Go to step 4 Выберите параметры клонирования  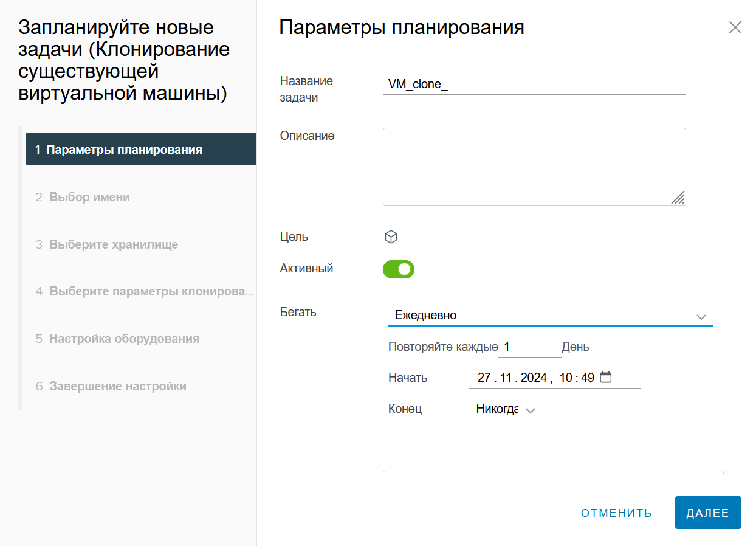coord(144,291)
